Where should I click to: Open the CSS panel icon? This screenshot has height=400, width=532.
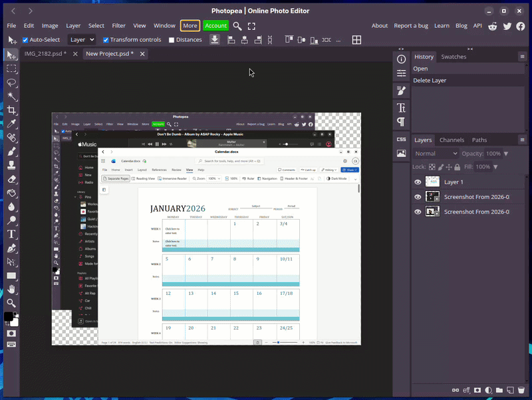point(402,139)
